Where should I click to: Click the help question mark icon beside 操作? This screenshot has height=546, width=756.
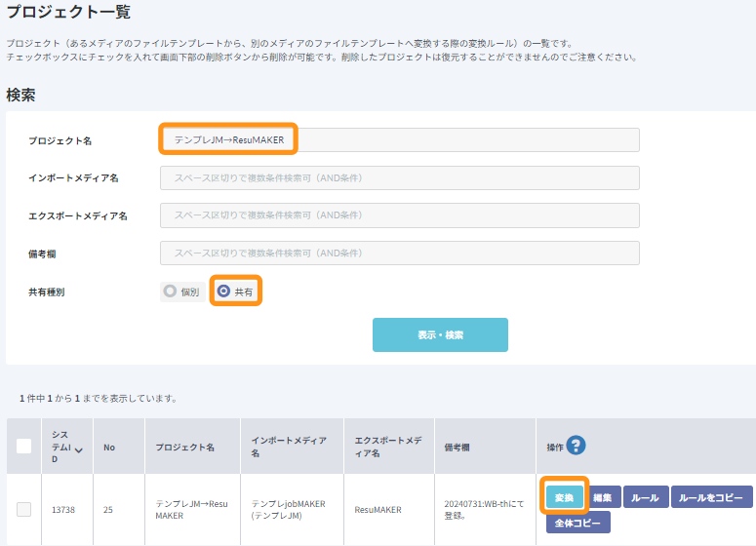576,446
